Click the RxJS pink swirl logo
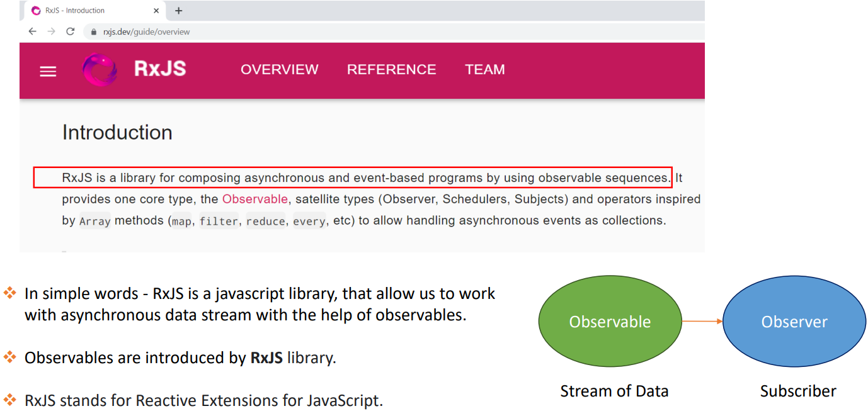This screenshot has height=411, width=868. [x=100, y=69]
